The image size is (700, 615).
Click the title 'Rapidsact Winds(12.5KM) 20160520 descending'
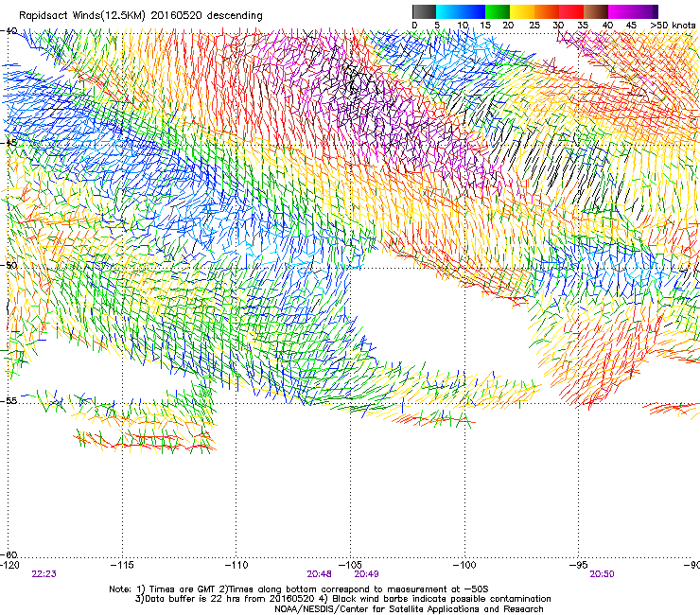[141, 16]
